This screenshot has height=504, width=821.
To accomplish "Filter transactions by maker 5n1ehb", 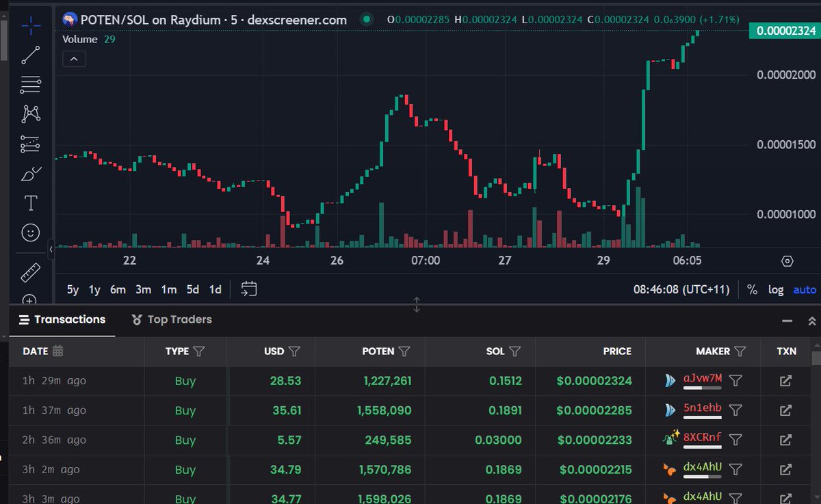I will 735,410.
